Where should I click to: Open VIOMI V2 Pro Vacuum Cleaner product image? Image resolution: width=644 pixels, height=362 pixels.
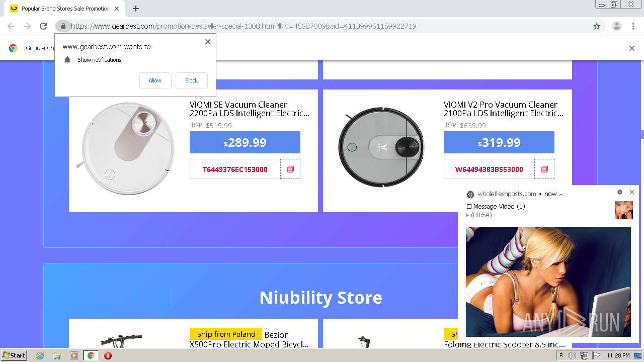coord(381,147)
